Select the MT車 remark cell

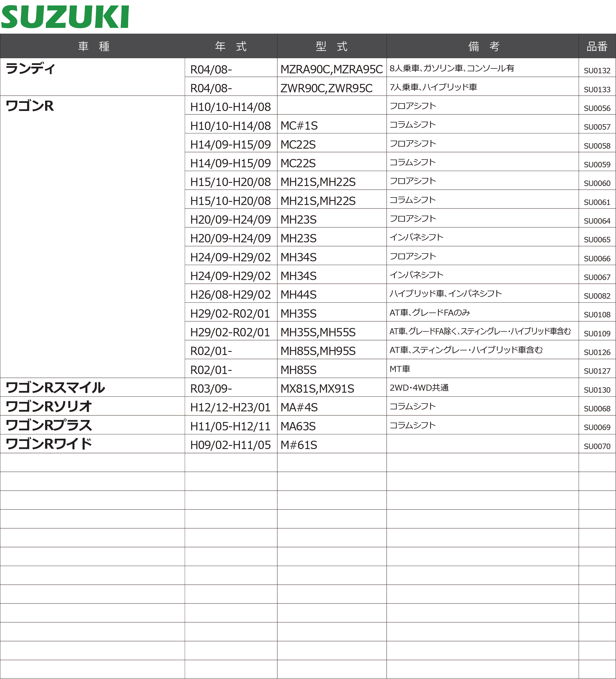400,369
